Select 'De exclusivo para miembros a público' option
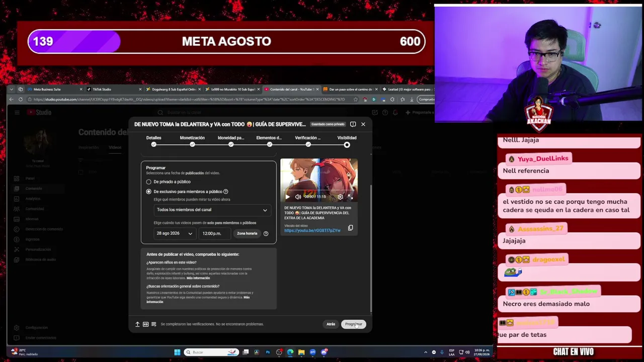Viewport: 644px width, 362px height. pyautogui.click(x=148, y=192)
